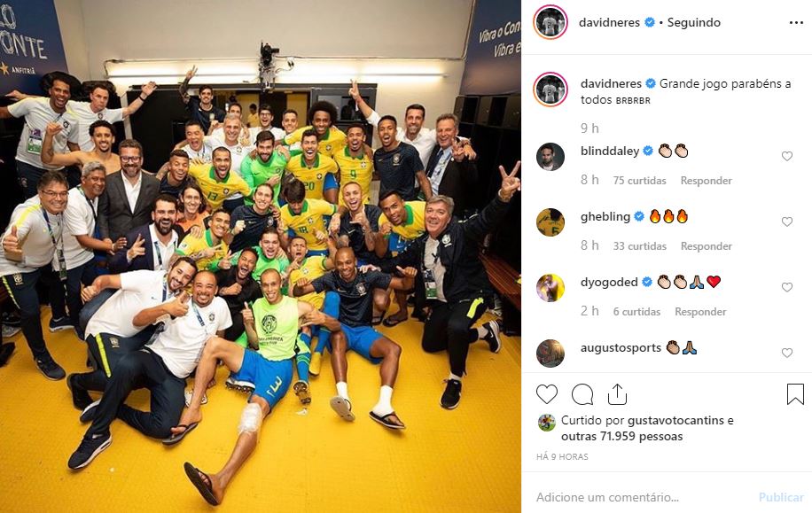The height and width of the screenshot is (513, 812).
Task: Focus the Adicione um comentário field
Action: [x=642, y=497]
